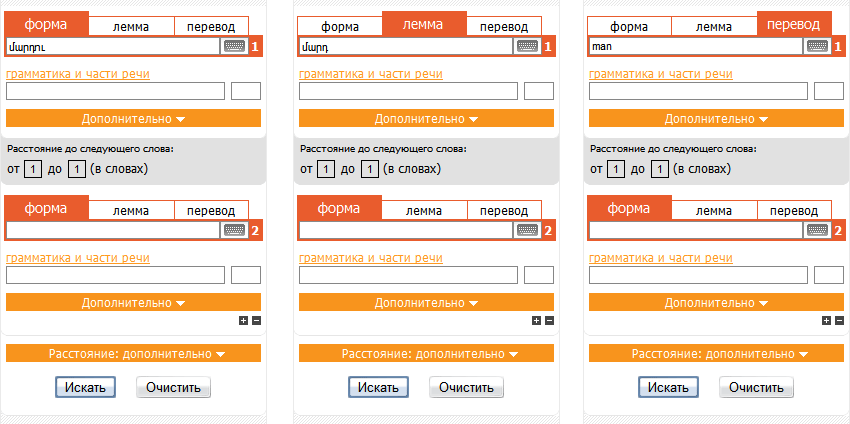Screen dimensions: 850x424
Task: Click the "от" distance box in "man" panel
Action: pos(613,169)
